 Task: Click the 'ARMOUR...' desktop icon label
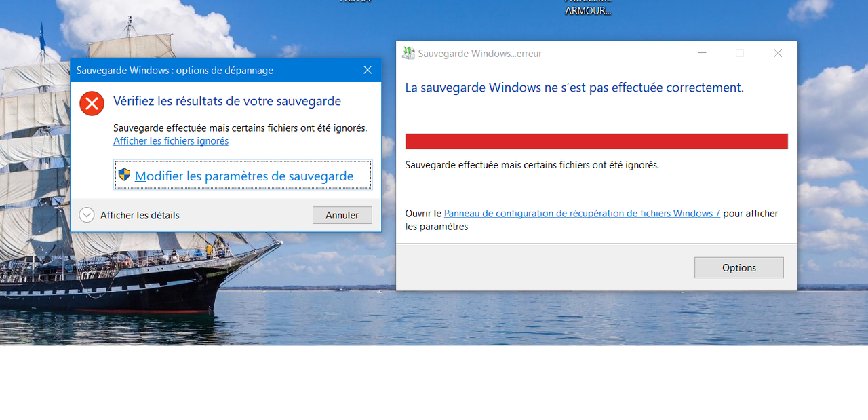[x=588, y=11]
